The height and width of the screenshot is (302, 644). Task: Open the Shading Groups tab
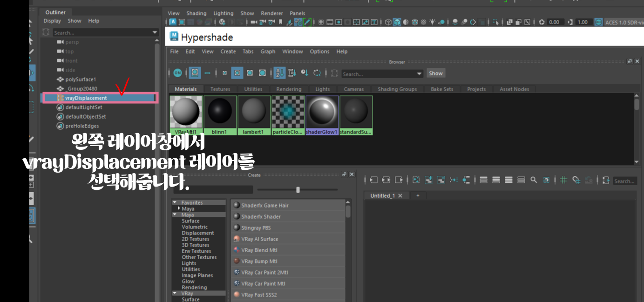pos(397,89)
